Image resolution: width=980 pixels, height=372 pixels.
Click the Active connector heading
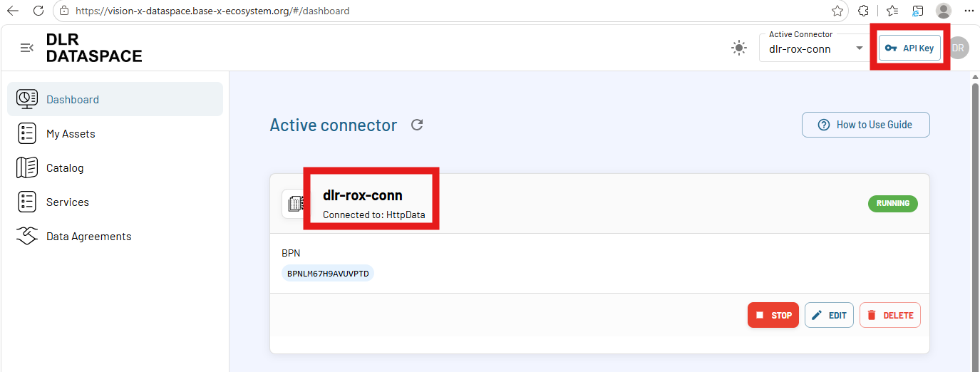333,125
